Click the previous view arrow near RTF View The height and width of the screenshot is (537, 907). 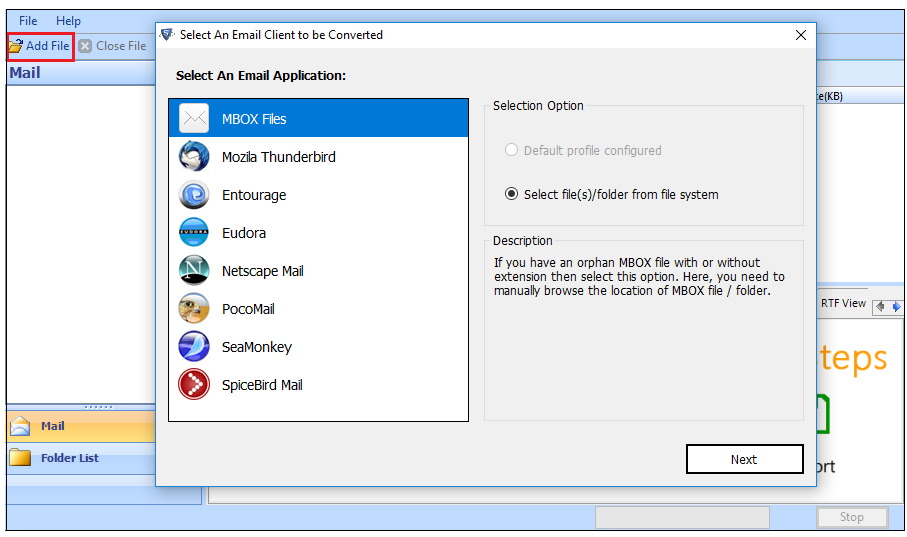pos(880,306)
